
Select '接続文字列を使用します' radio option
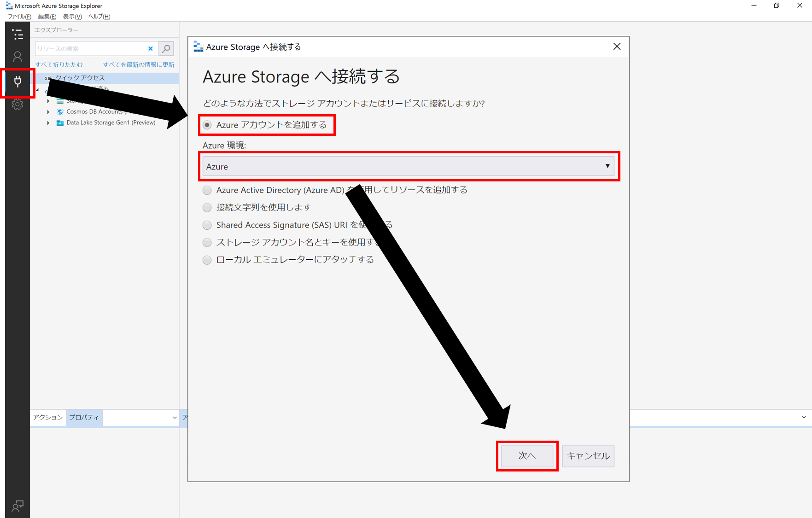coord(207,208)
